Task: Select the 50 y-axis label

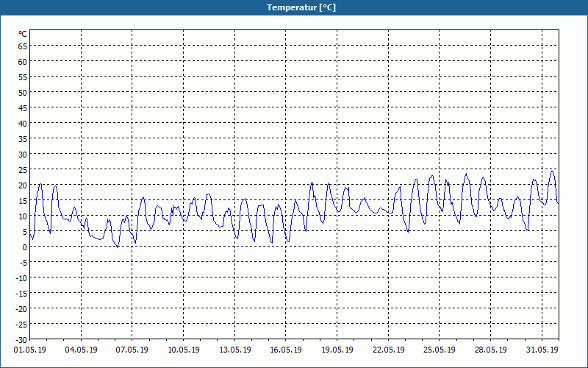Action: coord(23,93)
